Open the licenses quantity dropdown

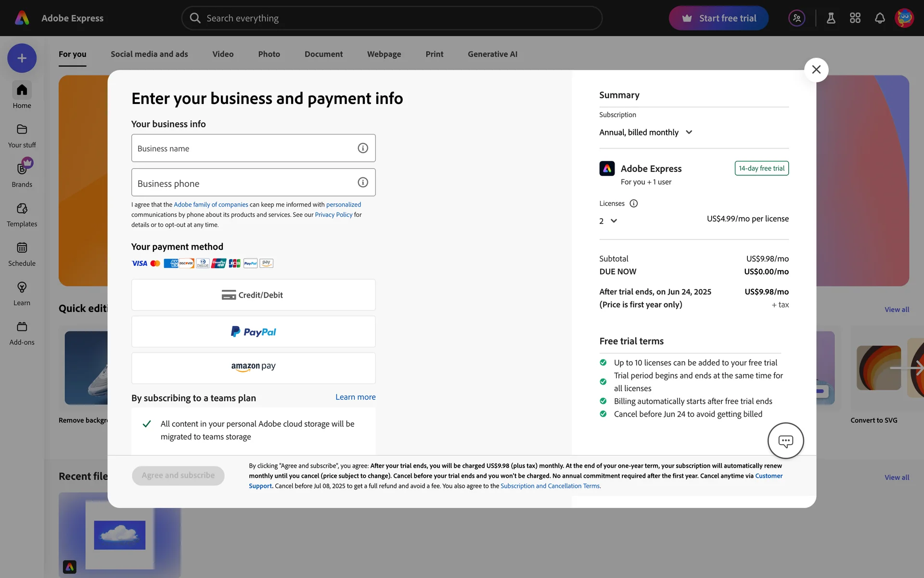pyautogui.click(x=608, y=221)
